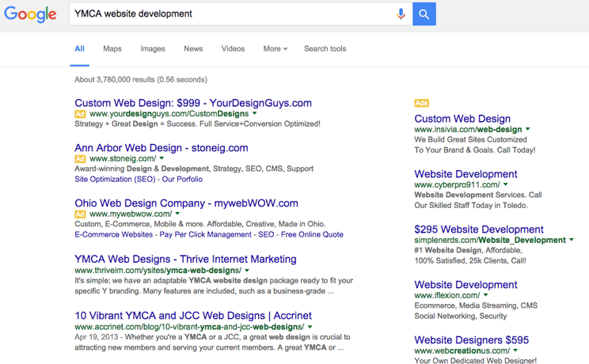Viewport: 589px width, 364px height.
Task: Open $295 Website Development ad
Action: pyautogui.click(x=479, y=229)
